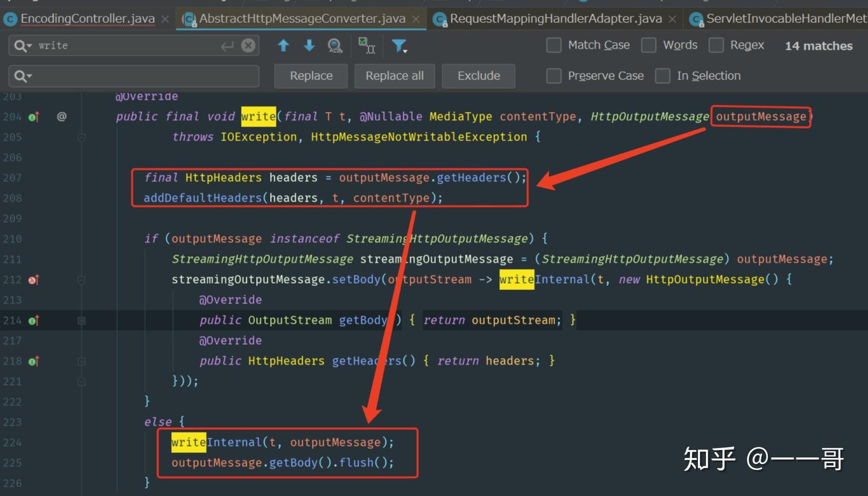Click add selection for occurrences icon

click(366, 46)
